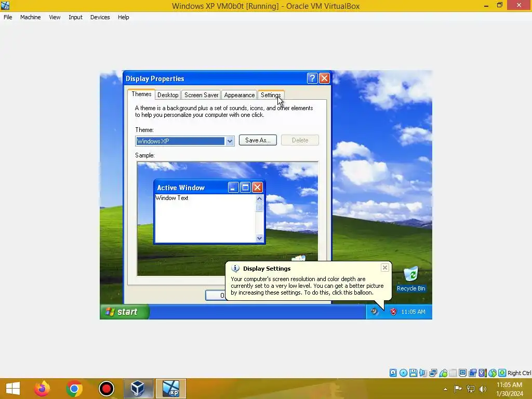Click the sample window scrollbar up arrow

coord(260,199)
